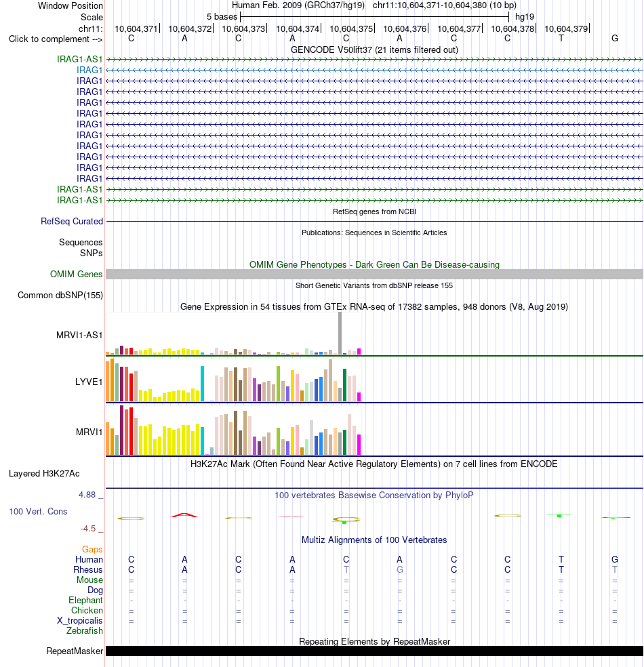
Task: Open the 'GENCODE V50lift37 (21 items filtered out)' track title
Action: click(374, 49)
